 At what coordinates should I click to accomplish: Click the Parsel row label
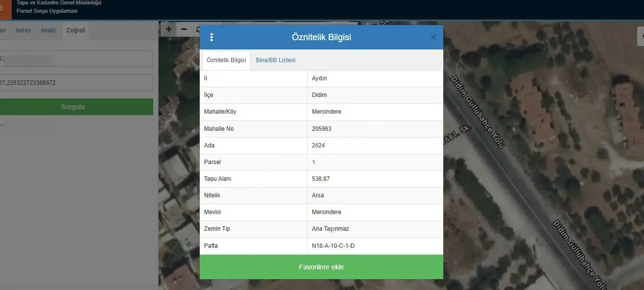pyautogui.click(x=212, y=162)
